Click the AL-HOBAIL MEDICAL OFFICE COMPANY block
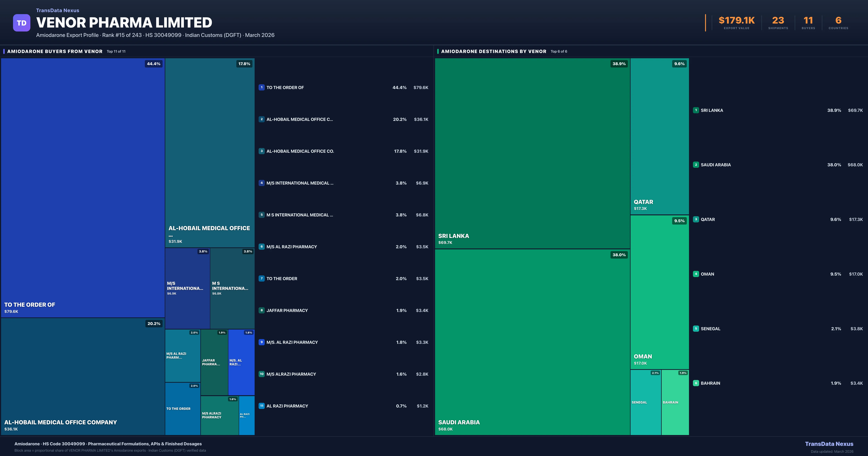The width and height of the screenshot is (868, 456). (x=83, y=376)
